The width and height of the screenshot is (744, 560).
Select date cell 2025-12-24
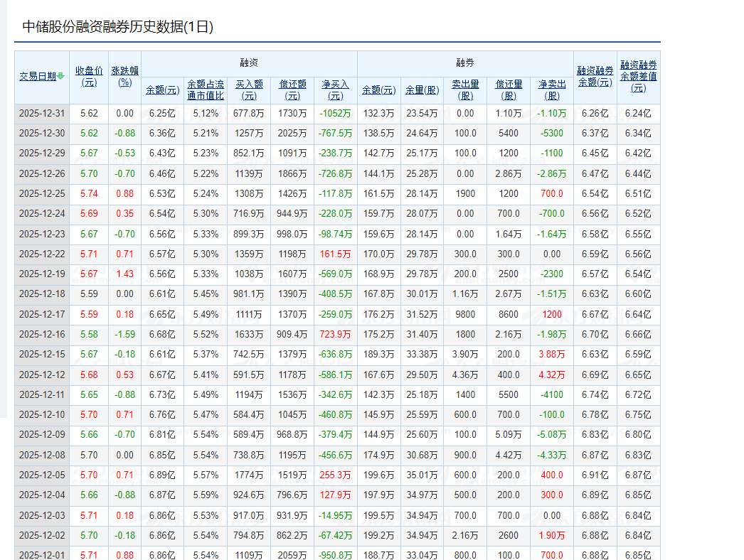pyautogui.click(x=42, y=213)
